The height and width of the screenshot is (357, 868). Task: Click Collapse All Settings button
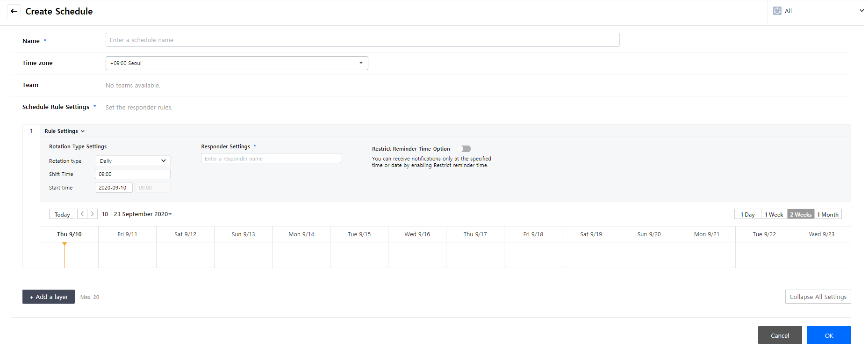818,297
